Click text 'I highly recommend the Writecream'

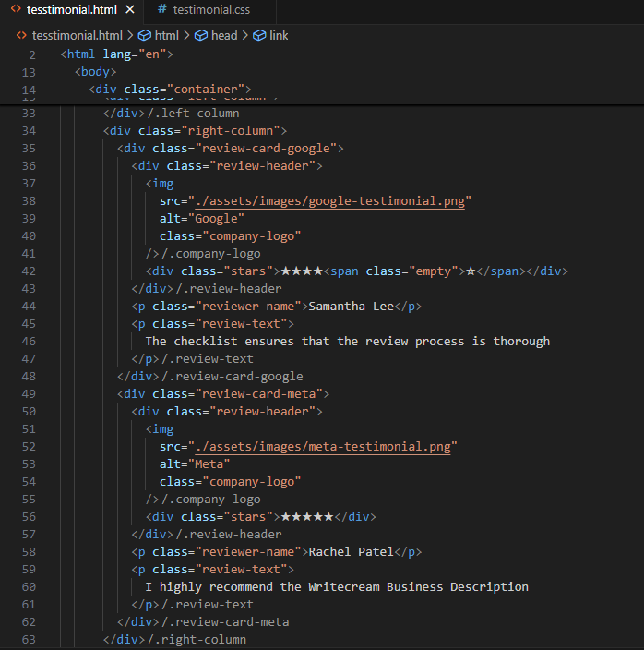[263, 587]
